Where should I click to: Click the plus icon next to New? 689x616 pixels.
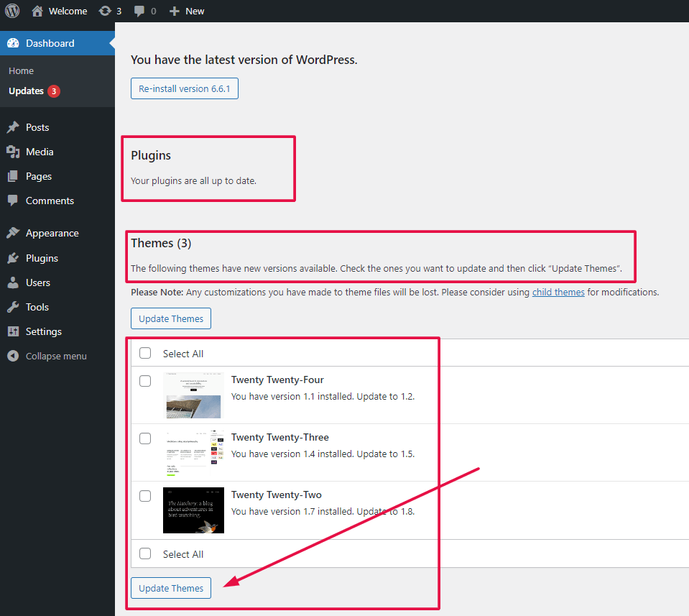175,12
